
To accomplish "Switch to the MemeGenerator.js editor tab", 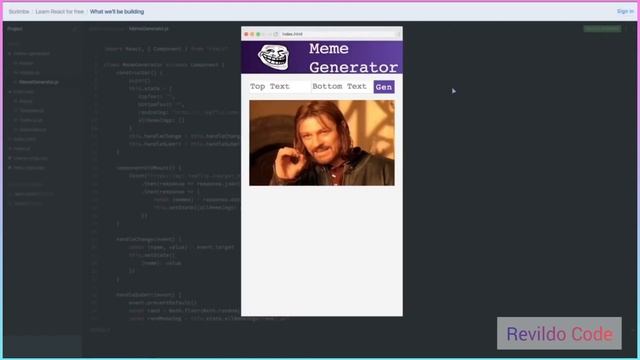I will click(149, 29).
